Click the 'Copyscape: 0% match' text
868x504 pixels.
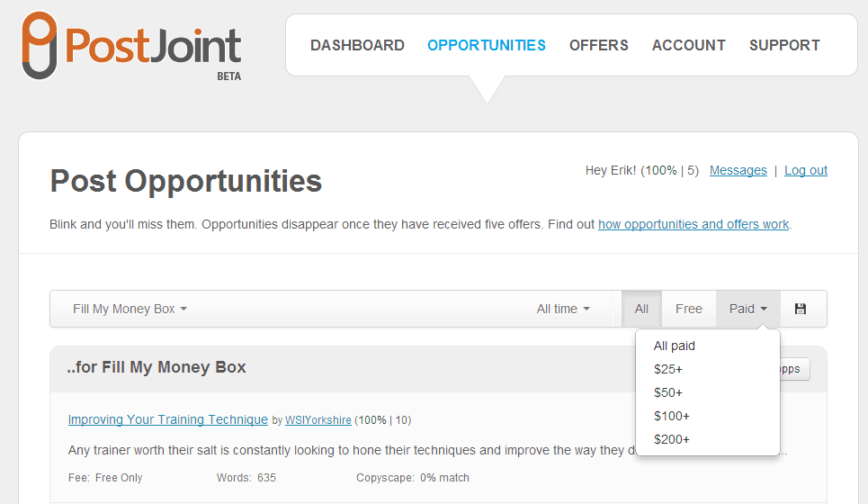pyautogui.click(x=412, y=477)
